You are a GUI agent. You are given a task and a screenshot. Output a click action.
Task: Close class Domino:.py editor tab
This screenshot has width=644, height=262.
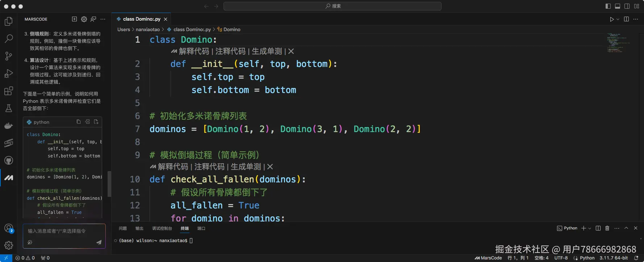click(x=166, y=19)
